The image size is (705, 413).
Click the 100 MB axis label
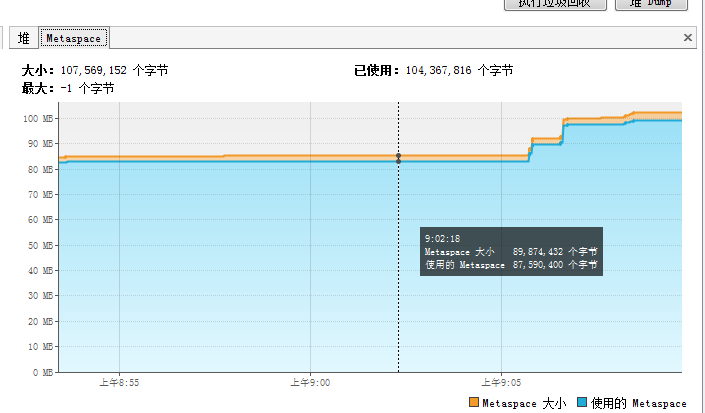(x=38, y=119)
